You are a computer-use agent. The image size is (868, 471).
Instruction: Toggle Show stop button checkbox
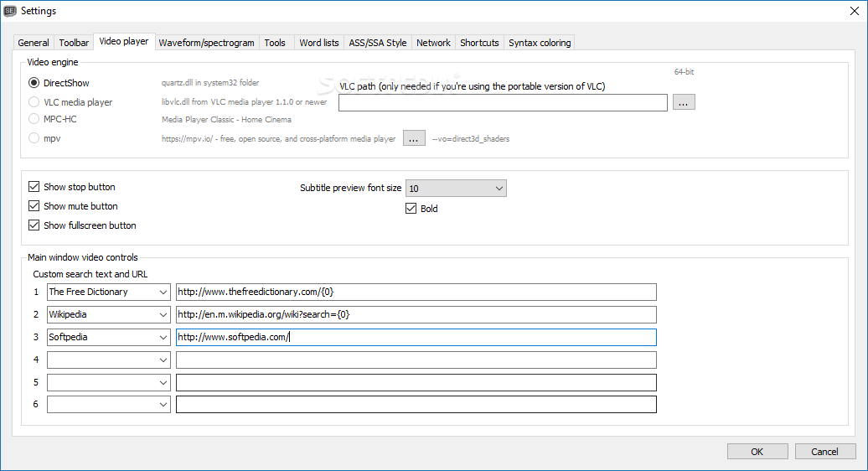point(34,187)
